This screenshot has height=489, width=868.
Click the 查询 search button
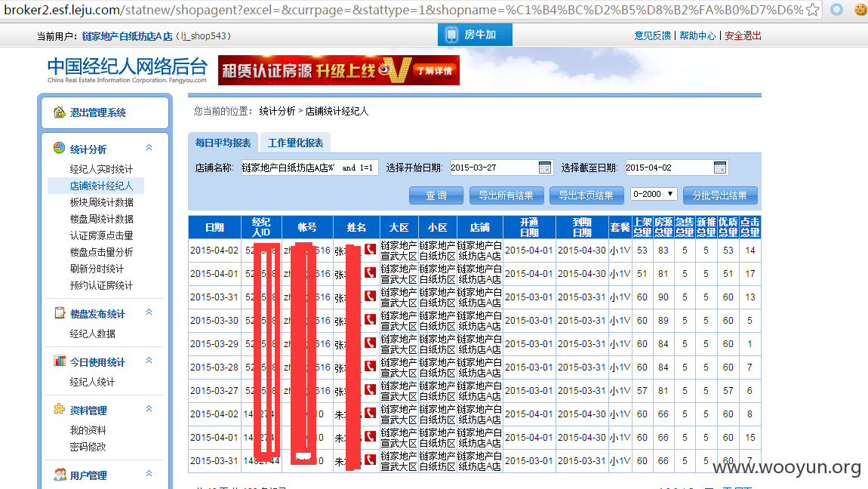436,195
